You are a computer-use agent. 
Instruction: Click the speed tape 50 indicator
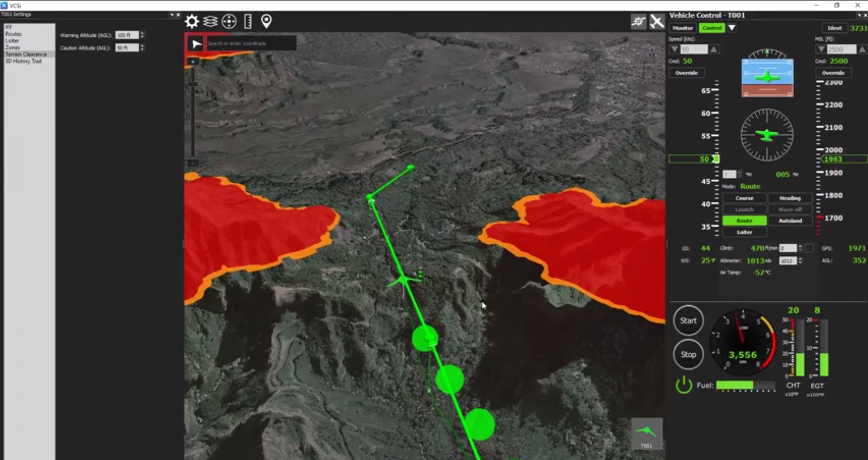click(694, 159)
